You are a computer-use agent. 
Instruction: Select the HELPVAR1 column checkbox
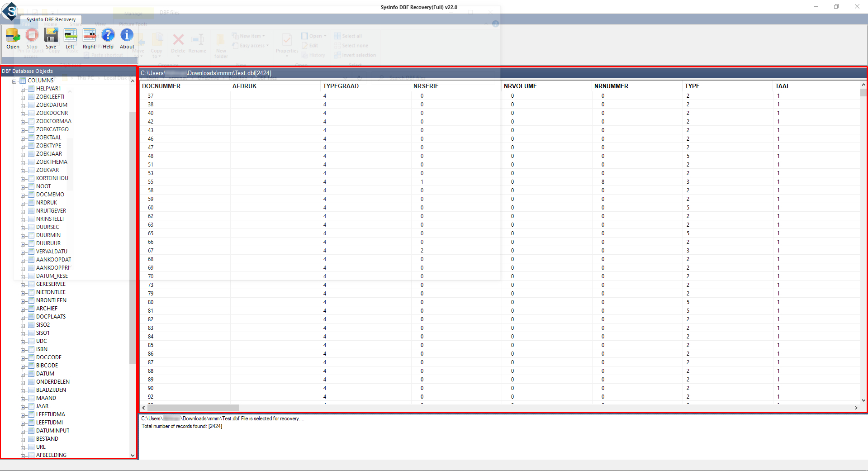click(x=30, y=89)
